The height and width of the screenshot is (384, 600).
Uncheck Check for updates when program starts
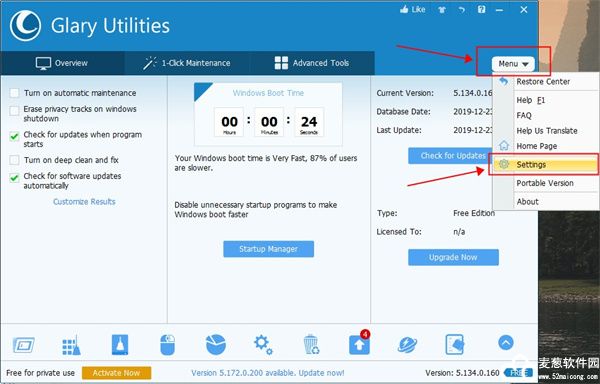coord(14,136)
